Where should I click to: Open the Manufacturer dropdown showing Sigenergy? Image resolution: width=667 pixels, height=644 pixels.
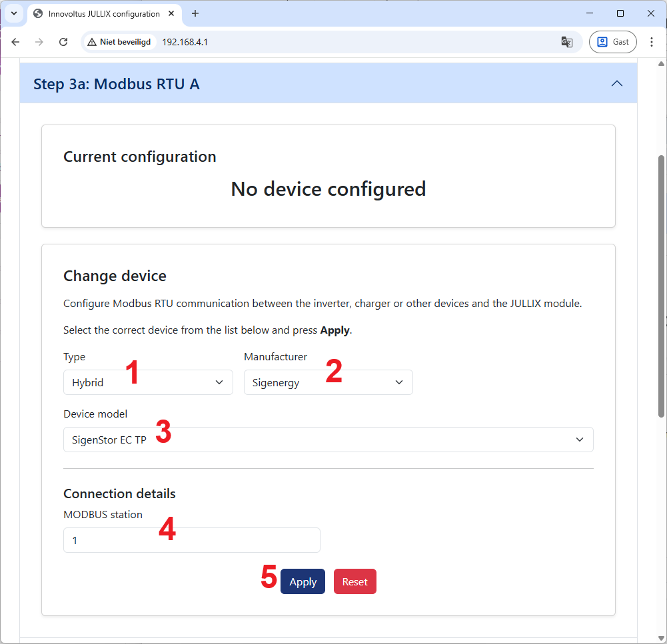(328, 382)
